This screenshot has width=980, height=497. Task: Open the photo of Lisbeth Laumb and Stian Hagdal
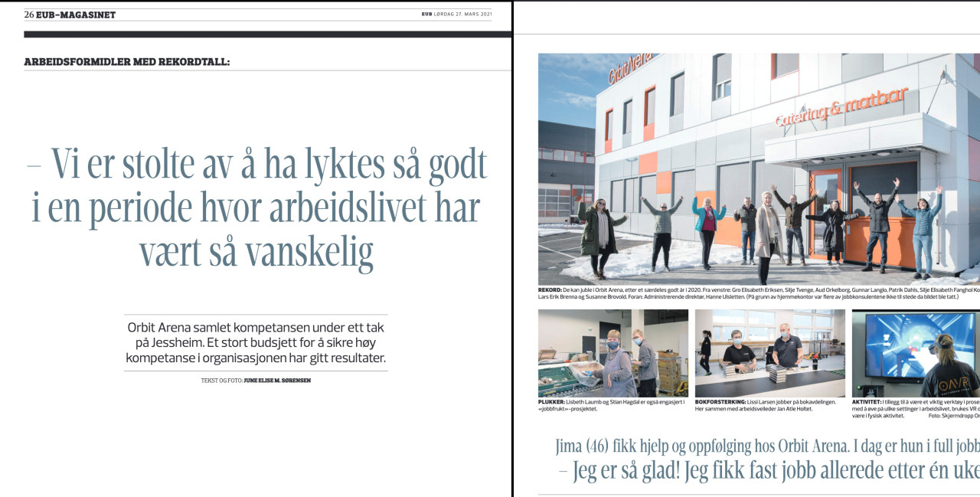pyautogui.click(x=613, y=353)
